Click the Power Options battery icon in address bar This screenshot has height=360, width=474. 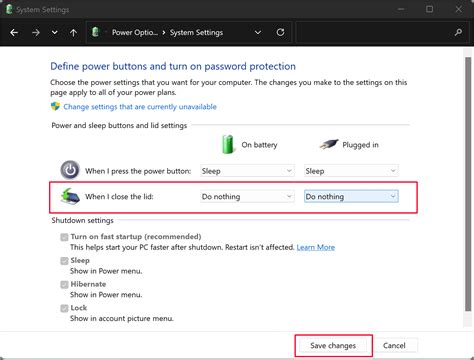pyautogui.click(x=96, y=32)
